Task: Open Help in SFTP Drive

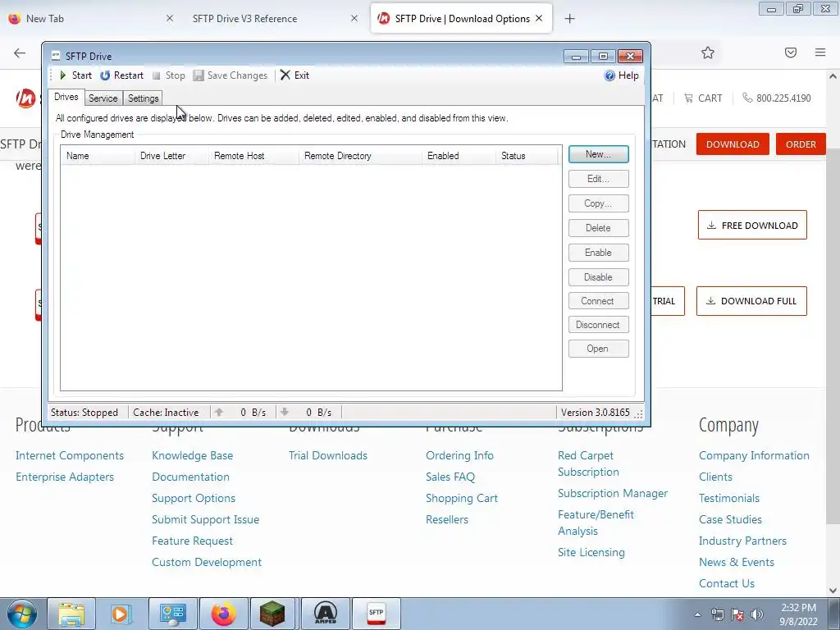Action: (622, 75)
